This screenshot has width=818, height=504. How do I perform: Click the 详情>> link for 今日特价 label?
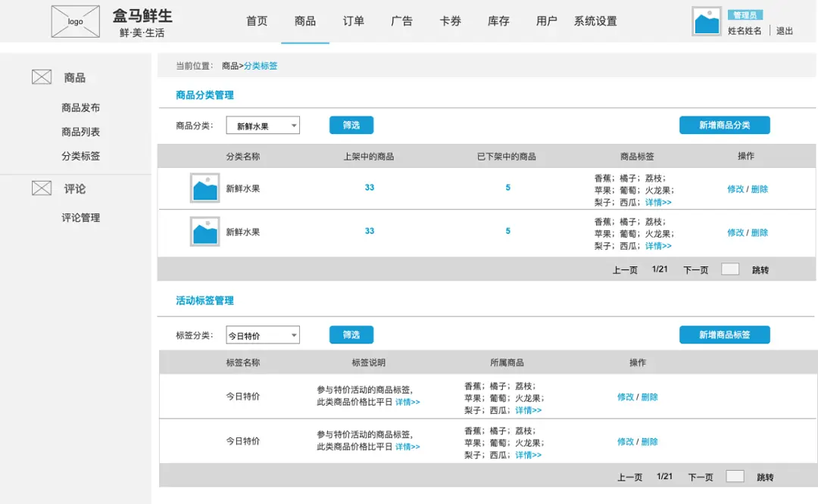407,402
